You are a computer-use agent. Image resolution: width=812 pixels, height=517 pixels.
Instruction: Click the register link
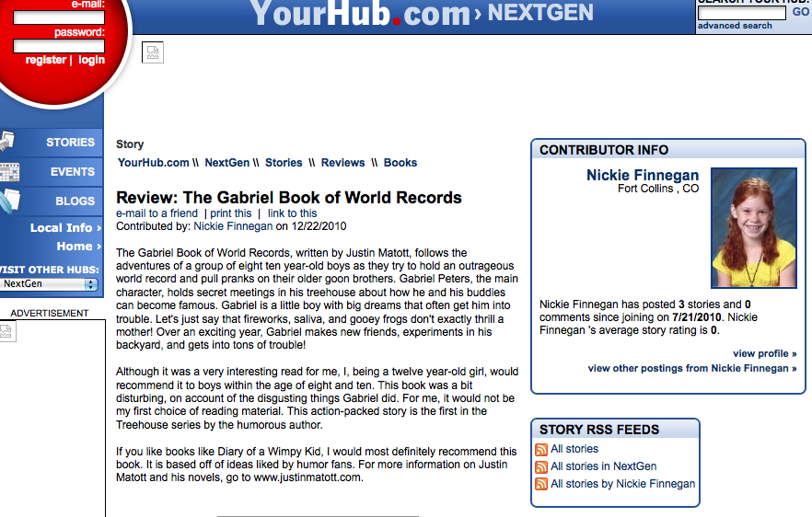point(46,60)
